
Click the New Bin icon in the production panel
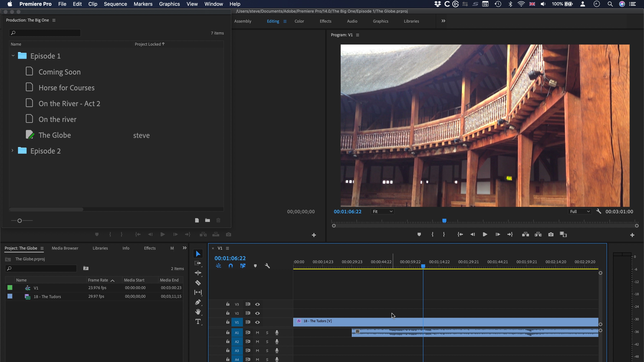208,220
